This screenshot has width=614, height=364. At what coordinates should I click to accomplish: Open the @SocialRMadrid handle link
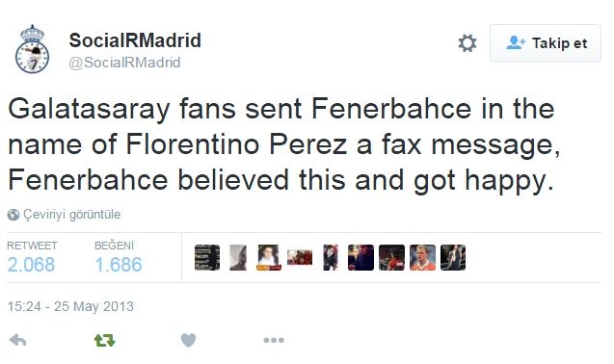pyautogui.click(x=124, y=63)
